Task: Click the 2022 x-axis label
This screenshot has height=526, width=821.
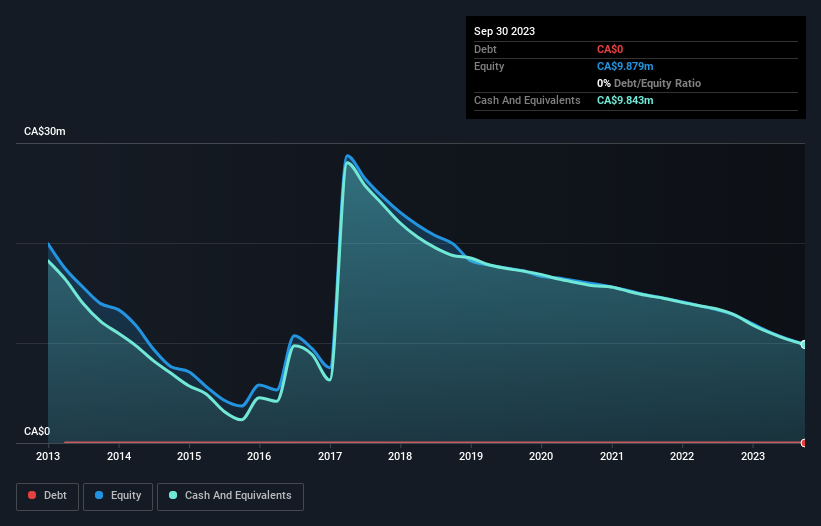Action: pos(682,456)
